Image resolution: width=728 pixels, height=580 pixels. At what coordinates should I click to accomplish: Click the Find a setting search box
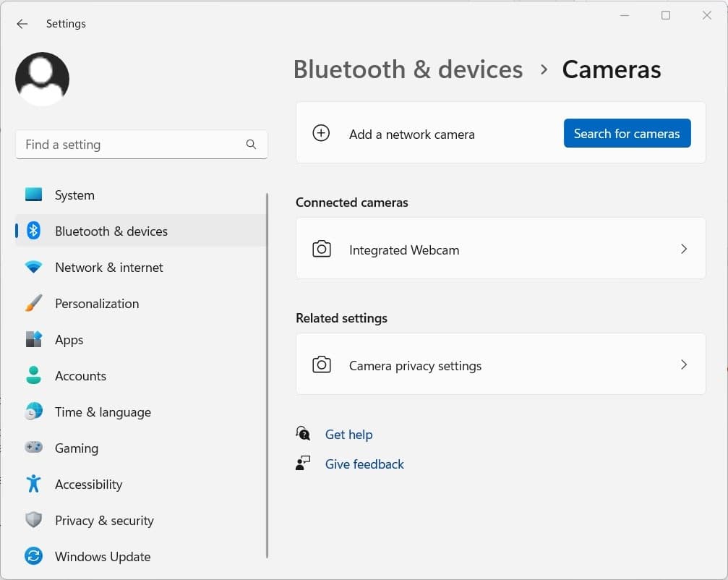132,145
